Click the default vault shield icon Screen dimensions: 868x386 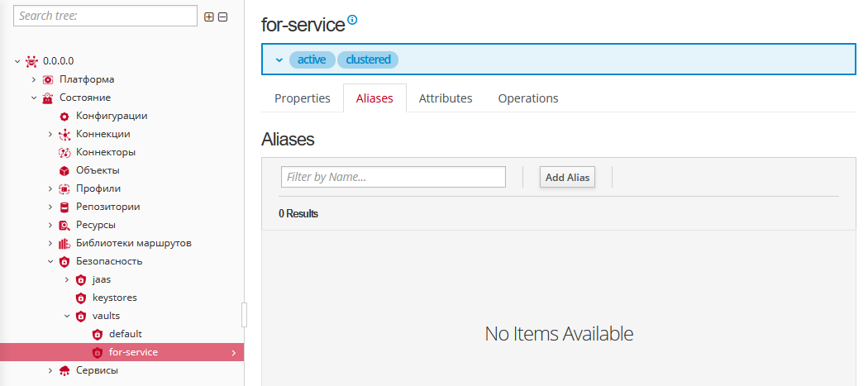[98, 335]
